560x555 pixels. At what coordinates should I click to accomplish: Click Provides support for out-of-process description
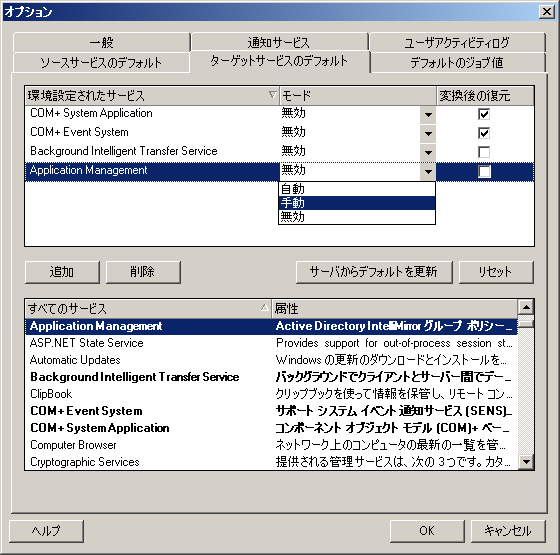(394, 343)
